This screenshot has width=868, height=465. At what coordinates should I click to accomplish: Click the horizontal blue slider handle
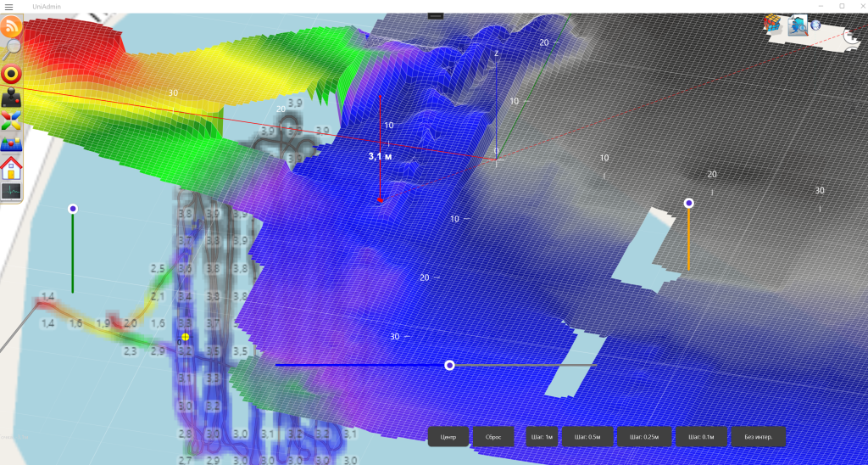tap(449, 365)
